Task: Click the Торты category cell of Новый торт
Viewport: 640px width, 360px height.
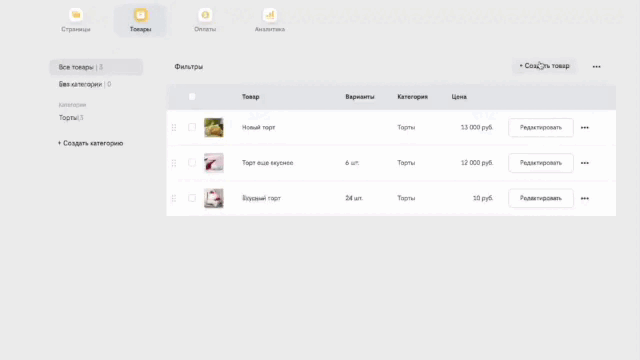Action: (x=406, y=128)
